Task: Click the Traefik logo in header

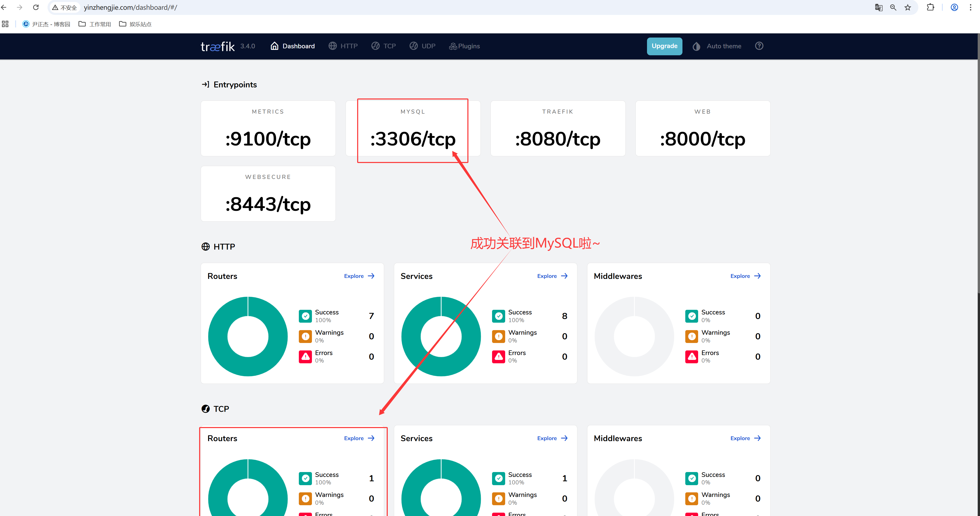Action: pyautogui.click(x=218, y=47)
